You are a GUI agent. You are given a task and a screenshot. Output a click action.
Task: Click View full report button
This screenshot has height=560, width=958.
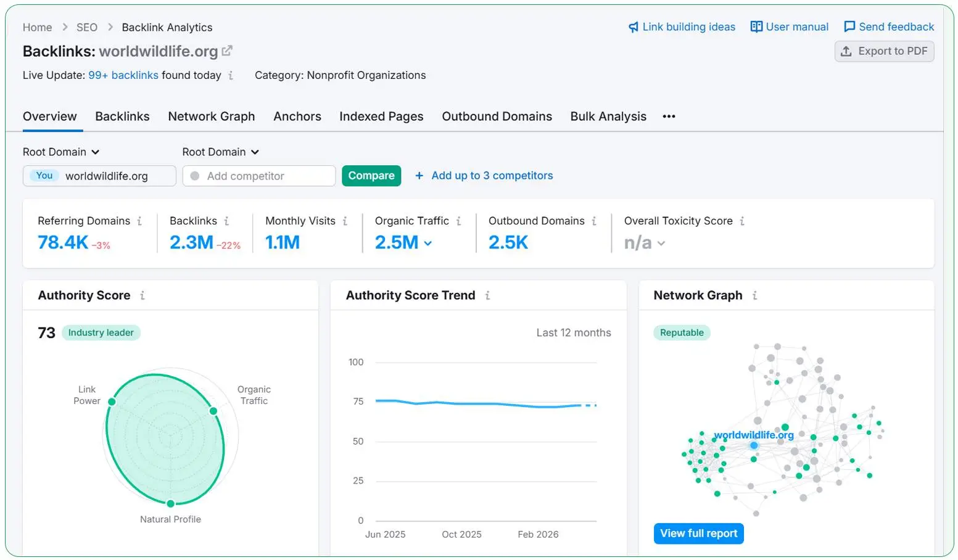[x=698, y=533]
